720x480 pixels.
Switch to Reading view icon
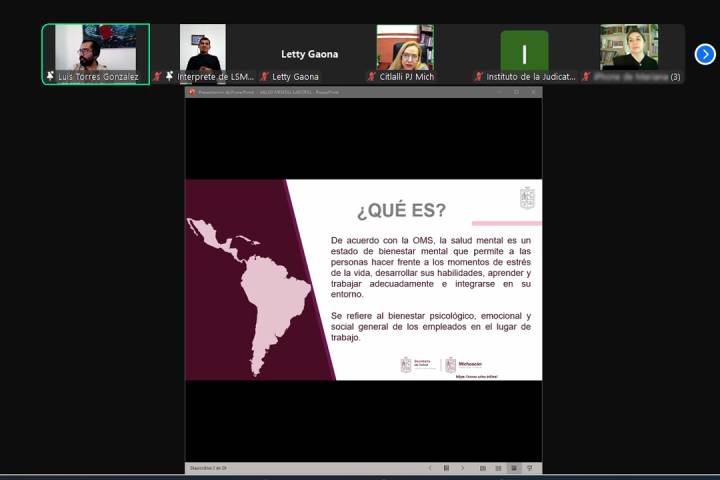click(x=514, y=468)
